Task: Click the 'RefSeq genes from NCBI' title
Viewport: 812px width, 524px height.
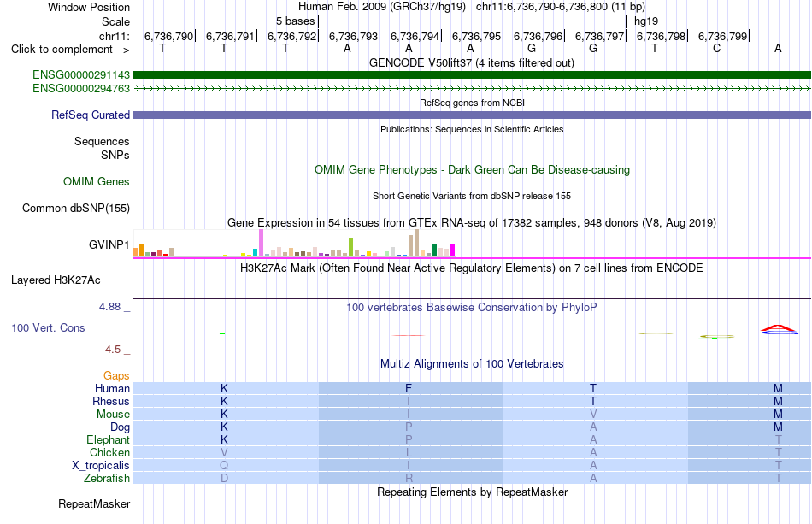Action: pos(472,103)
